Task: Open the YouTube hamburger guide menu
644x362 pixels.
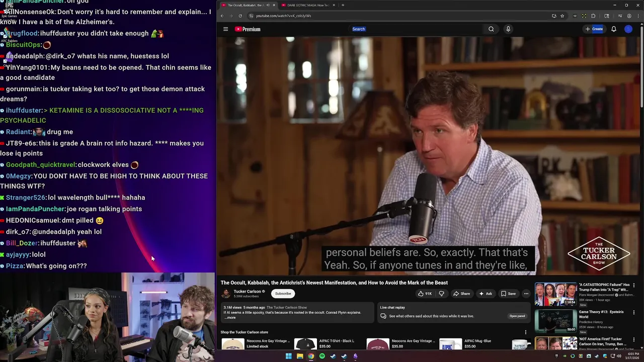Action: tap(225, 29)
